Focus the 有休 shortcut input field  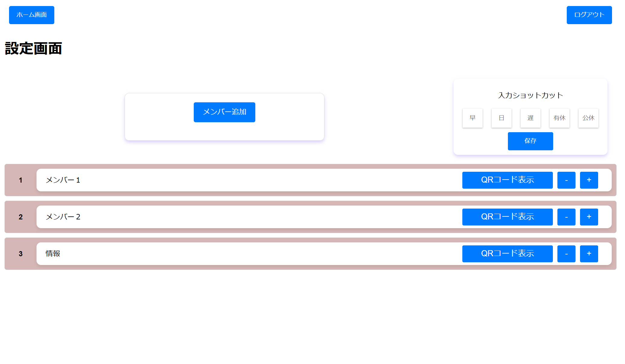(x=560, y=118)
